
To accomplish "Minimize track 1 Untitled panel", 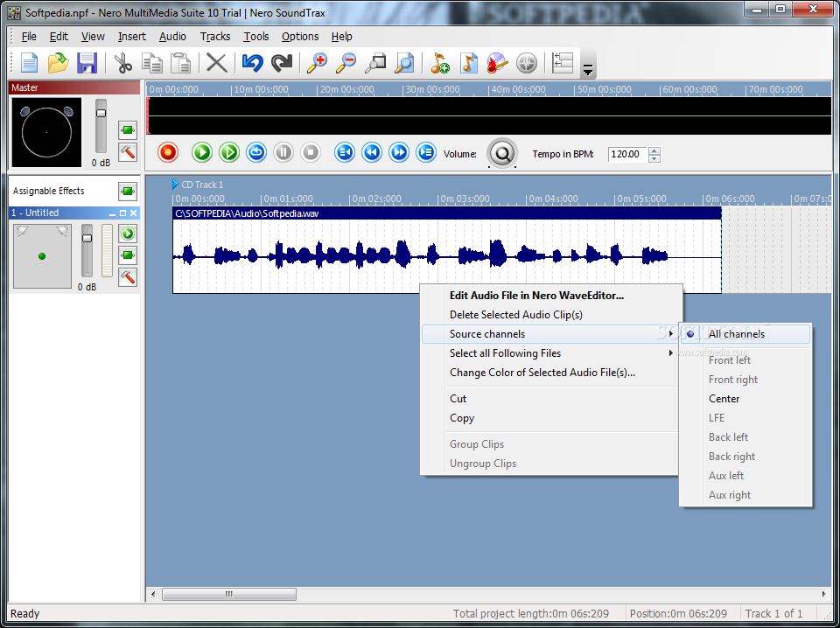I will 112,213.
